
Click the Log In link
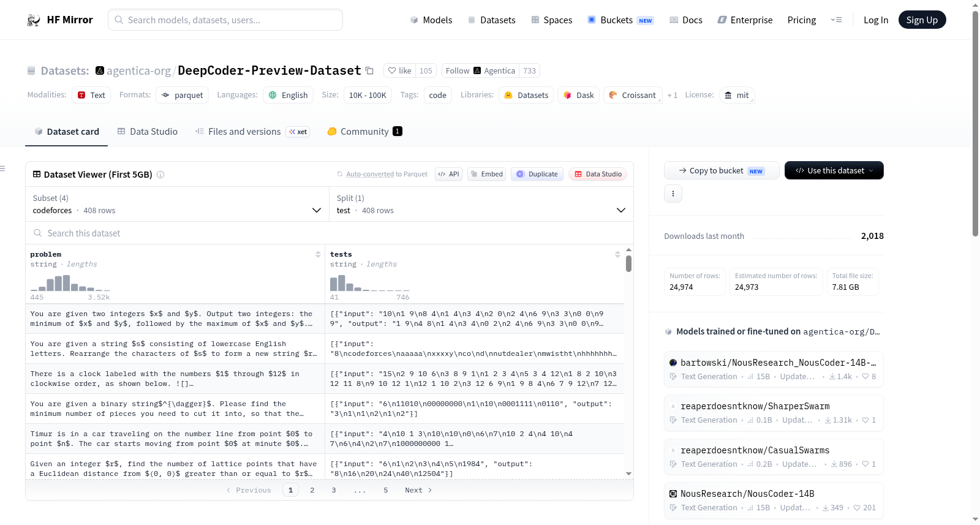click(876, 20)
